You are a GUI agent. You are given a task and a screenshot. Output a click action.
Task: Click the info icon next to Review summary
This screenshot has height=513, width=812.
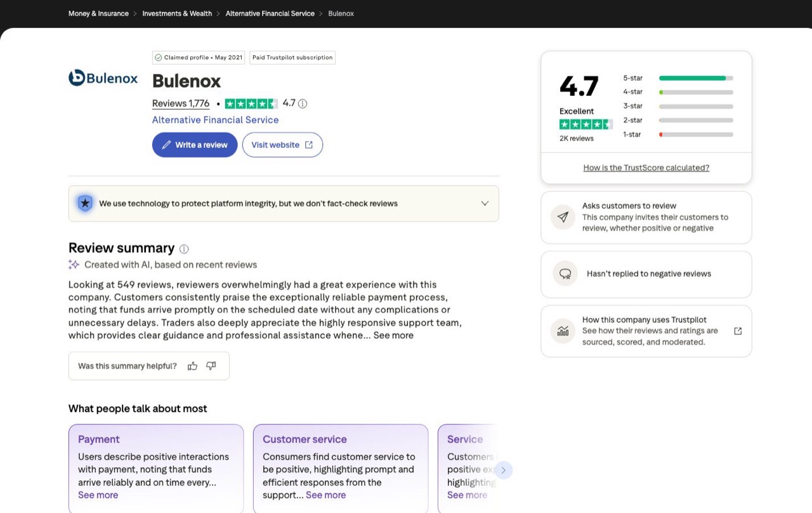coord(184,249)
